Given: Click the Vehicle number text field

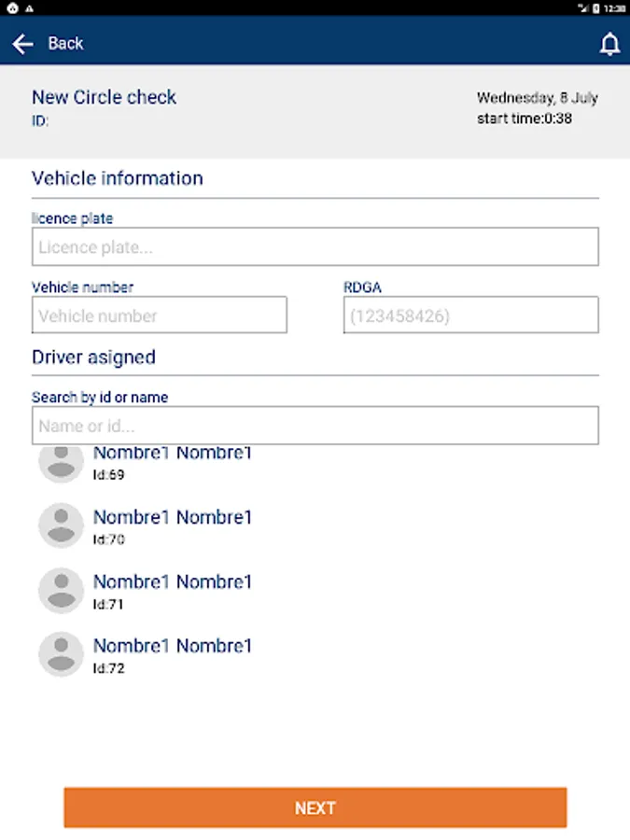Looking at the screenshot, I should [x=159, y=315].
